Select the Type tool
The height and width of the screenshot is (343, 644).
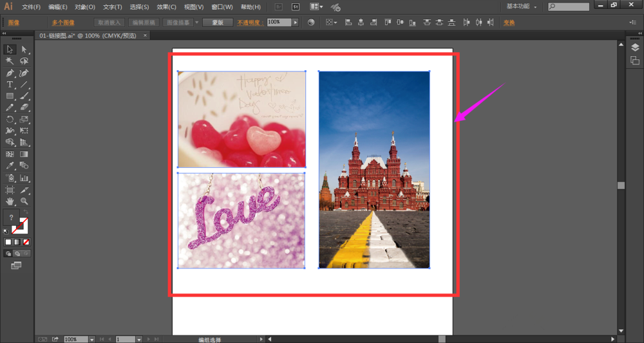click(10, 84)
